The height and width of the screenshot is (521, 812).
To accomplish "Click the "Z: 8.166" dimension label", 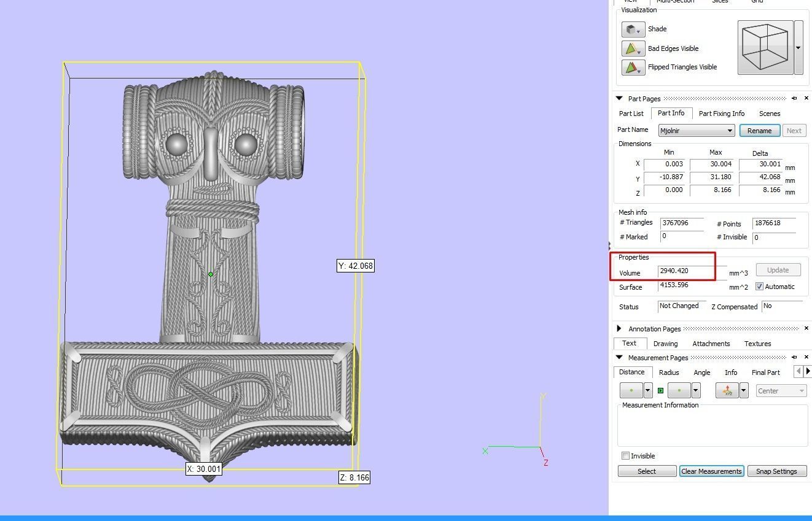I will [354, 477].
